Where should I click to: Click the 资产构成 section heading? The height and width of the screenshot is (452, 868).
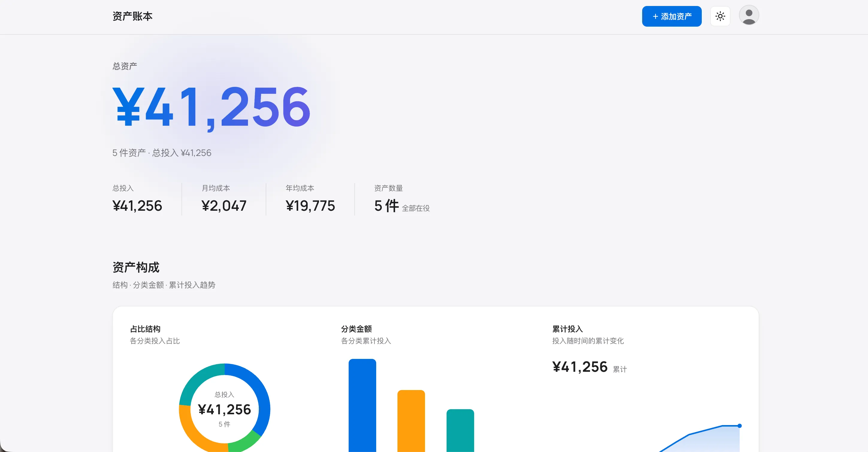click(136, 267)
